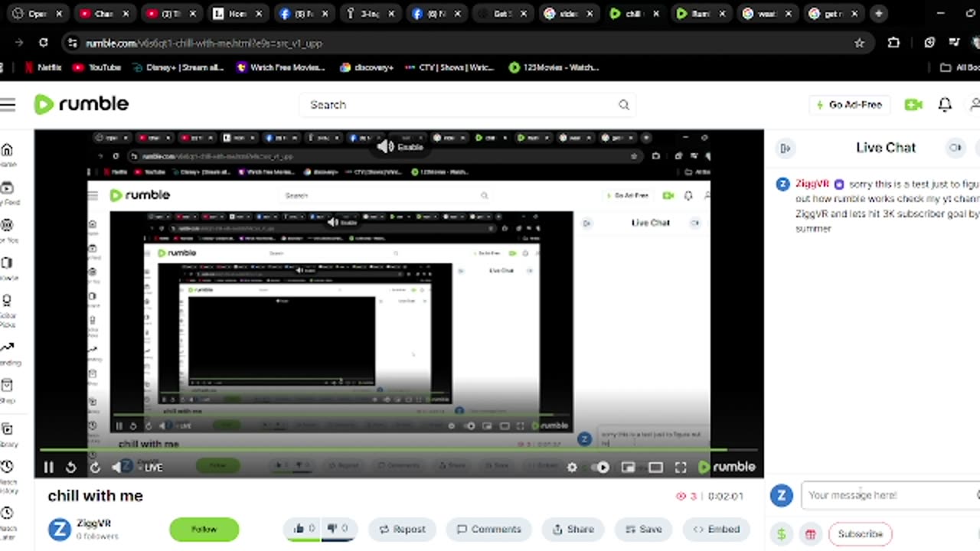Click the ZiggVR channel avatar below video
Screen dimensions: 980x551
60,530
